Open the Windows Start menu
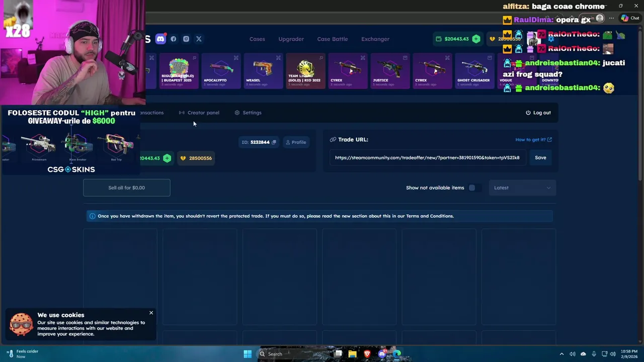The width and height of the screenshot is (644, 362). pyautogui.click(x=248, y=354)
